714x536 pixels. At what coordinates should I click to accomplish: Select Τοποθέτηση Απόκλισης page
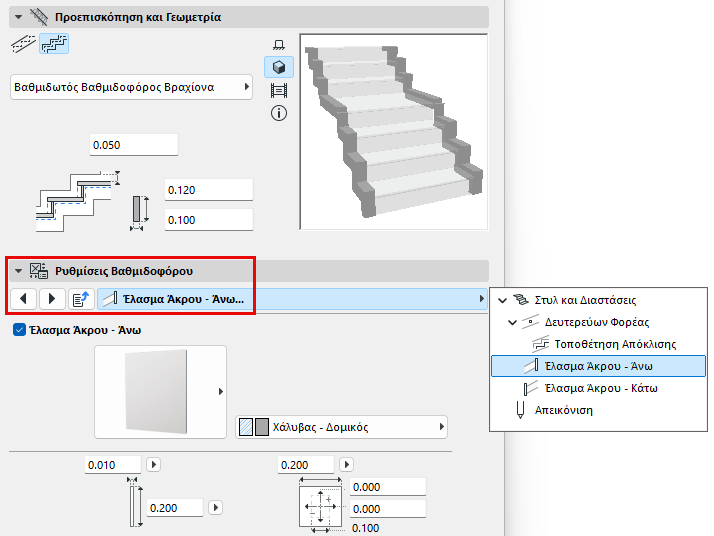point(615,344)
